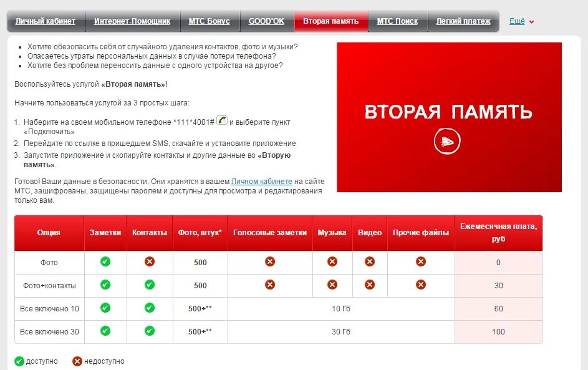Click red cross for Контакты in Фото row
Image resolution: width=588 pixels, height=370 pixels.
pyautogui.click(x=150, y=261)
